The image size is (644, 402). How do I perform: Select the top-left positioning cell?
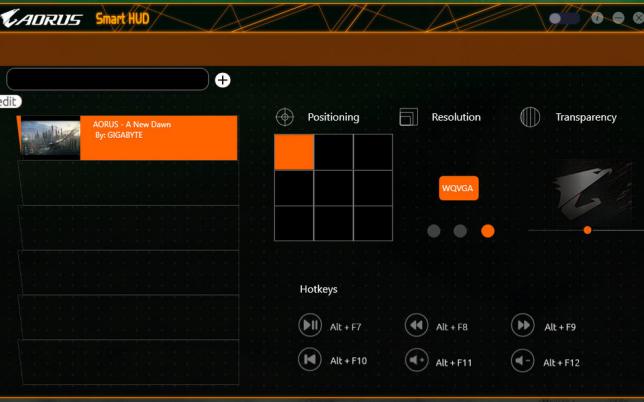(294, 152)
